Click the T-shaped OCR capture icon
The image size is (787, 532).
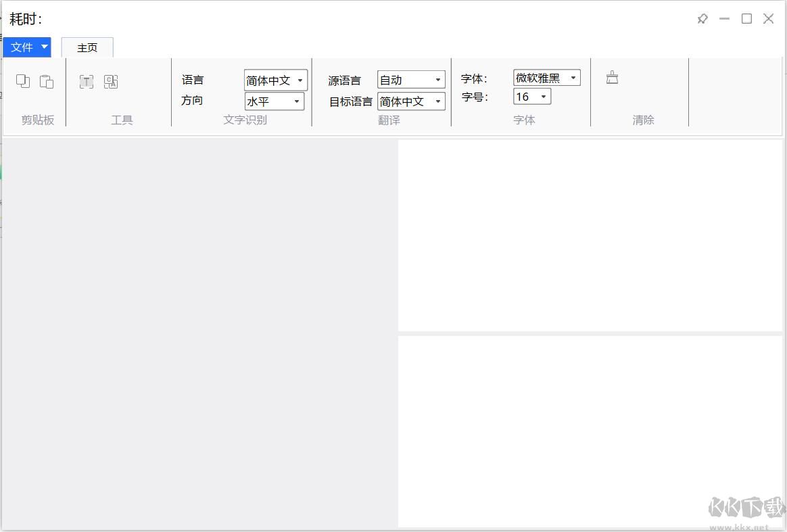pyautogui.click(x=86, y=81)
